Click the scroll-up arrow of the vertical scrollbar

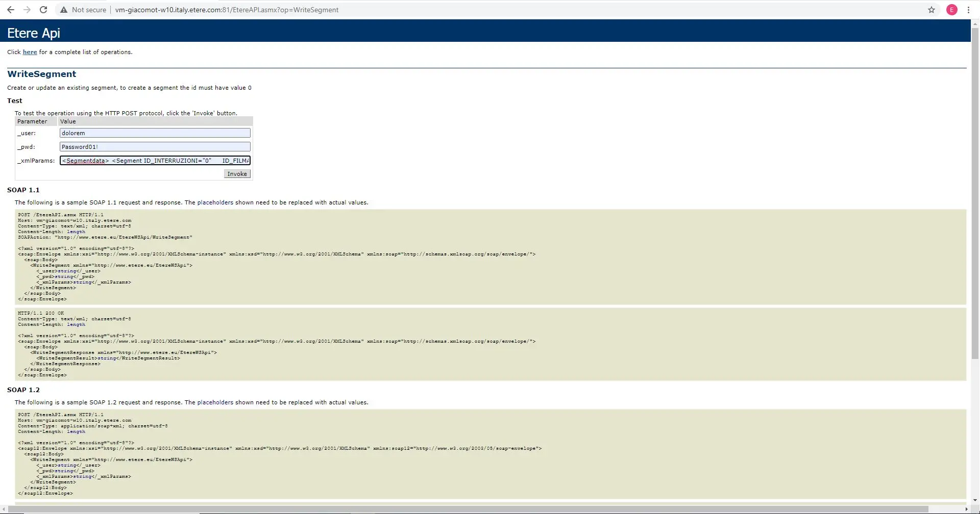975,23
